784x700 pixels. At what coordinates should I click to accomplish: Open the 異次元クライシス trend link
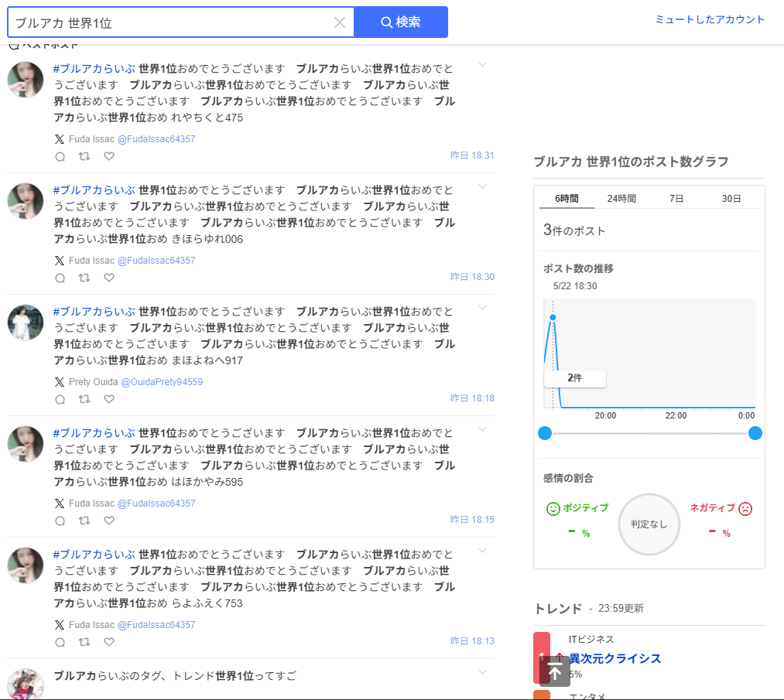[615, 658]
